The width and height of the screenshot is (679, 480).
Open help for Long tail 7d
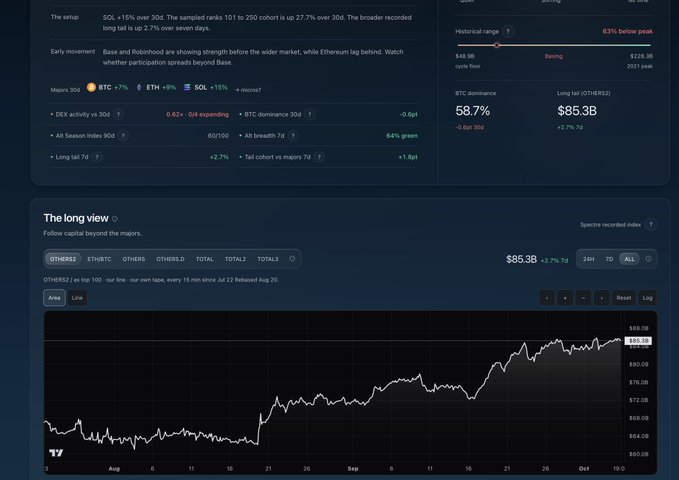tap(97, 157)
